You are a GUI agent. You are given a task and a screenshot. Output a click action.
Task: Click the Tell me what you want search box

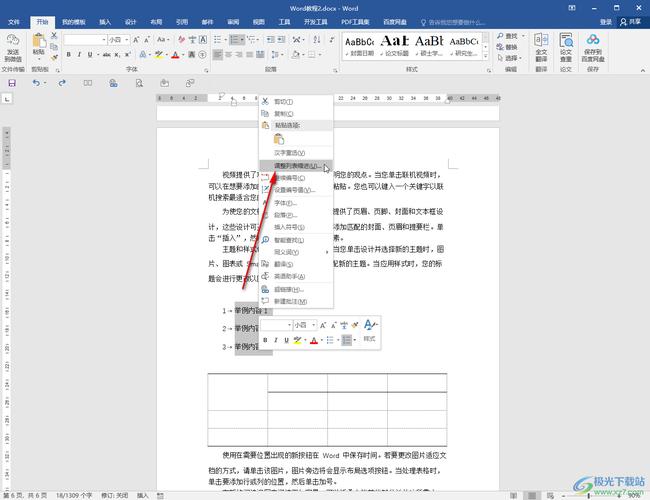coord(454,22)
